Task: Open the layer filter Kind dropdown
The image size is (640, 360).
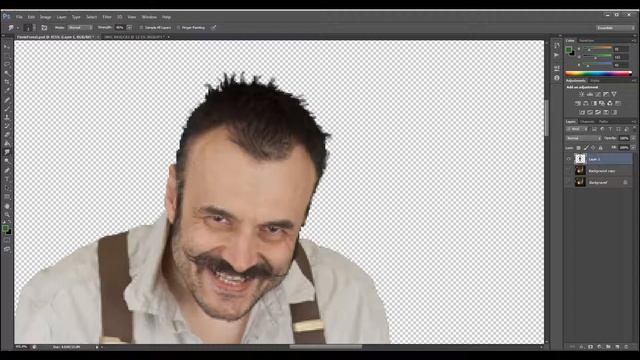Action: coord(577,129)
